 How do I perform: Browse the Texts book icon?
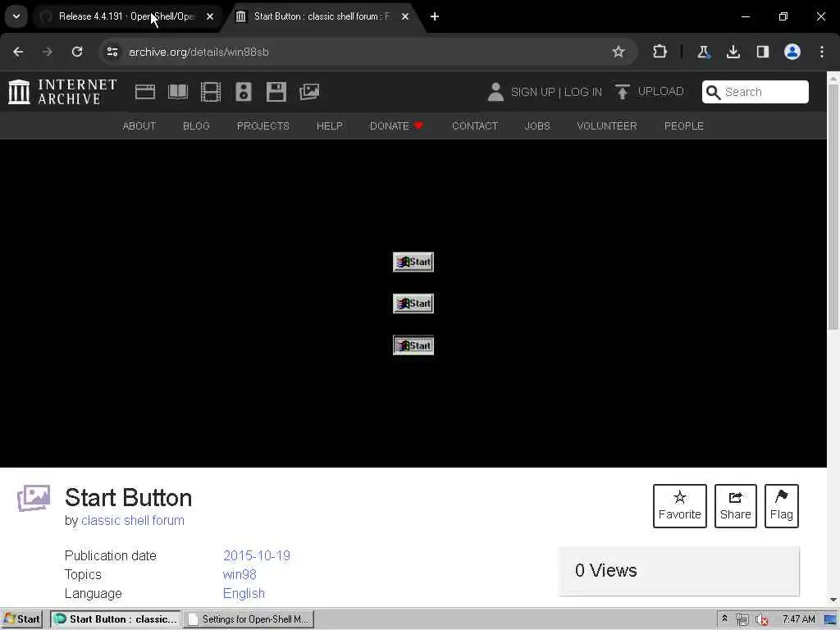[178, 92]
